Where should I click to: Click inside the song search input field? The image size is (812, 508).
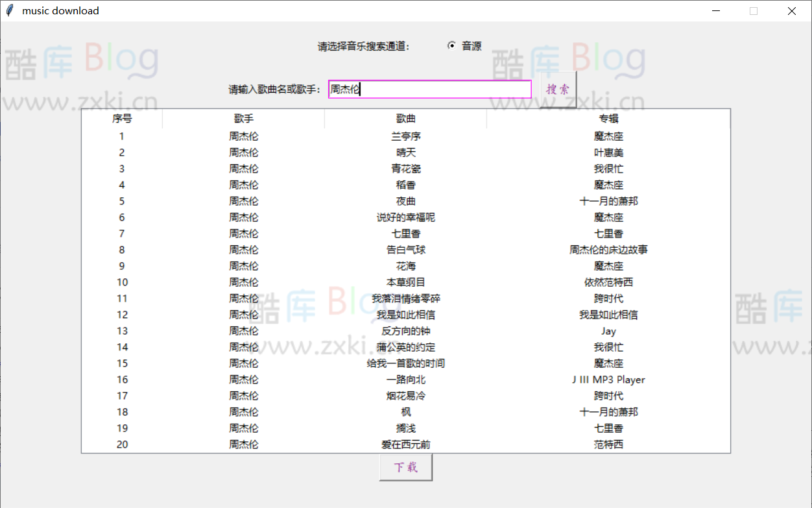coord(429,89)
